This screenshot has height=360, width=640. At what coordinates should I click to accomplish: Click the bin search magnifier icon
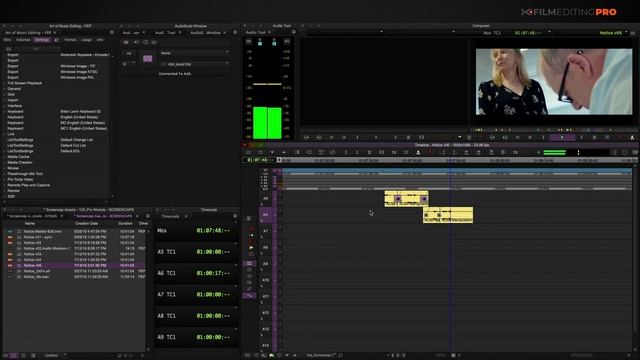120,356
